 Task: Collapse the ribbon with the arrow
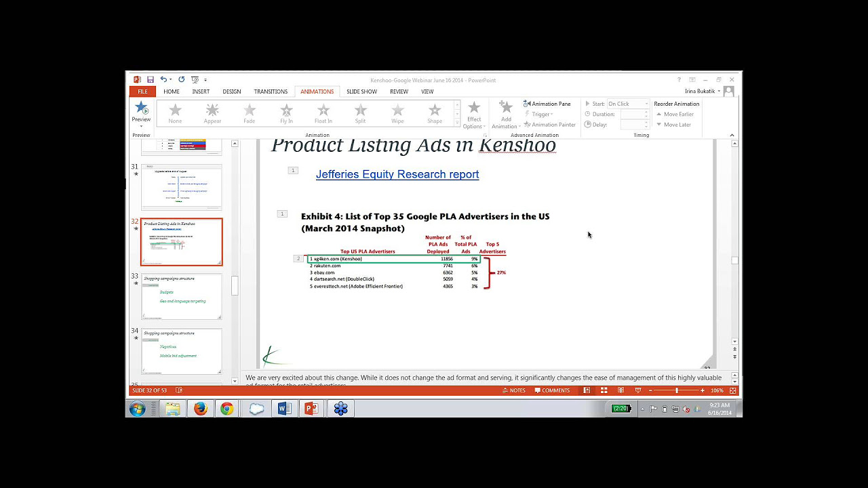point(732,135)
